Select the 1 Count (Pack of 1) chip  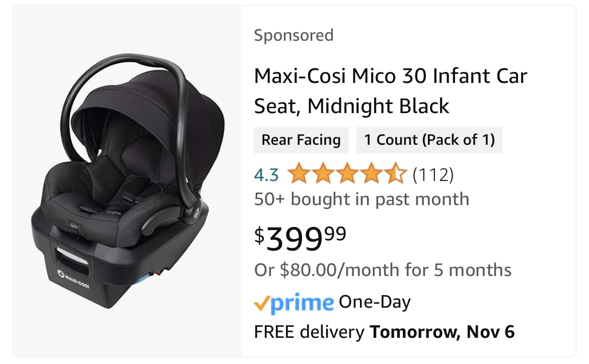[429, 140]
